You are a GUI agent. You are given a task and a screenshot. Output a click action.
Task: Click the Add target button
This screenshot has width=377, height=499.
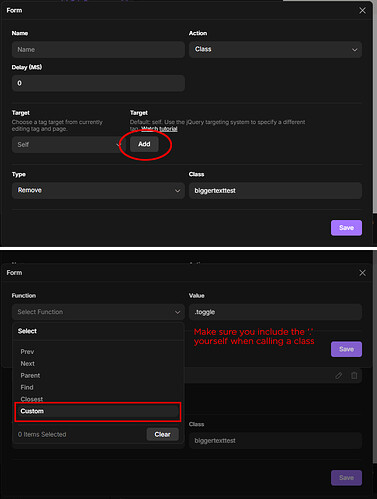pos(144,144)
